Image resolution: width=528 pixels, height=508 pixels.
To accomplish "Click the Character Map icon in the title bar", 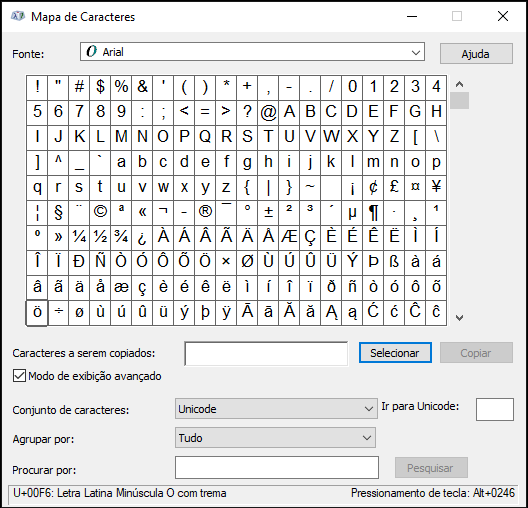I will click(18, 16).
